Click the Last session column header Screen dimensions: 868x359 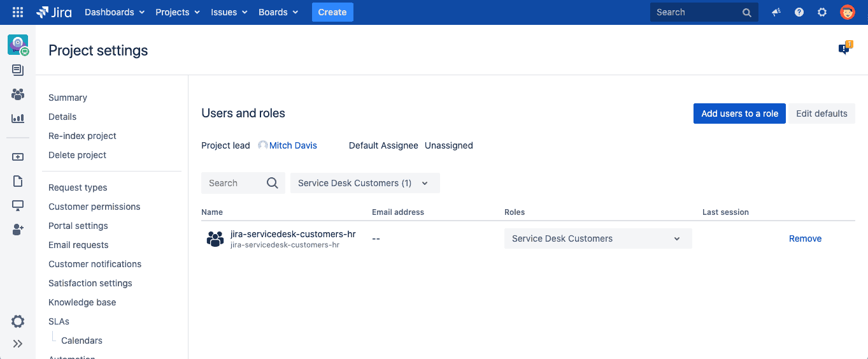[725, 212]
